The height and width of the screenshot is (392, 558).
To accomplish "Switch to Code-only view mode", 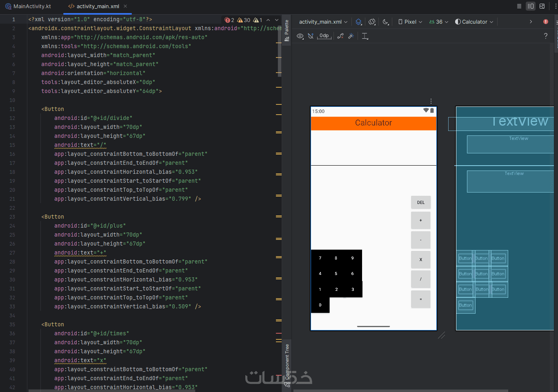I will (x=519, y=6).
